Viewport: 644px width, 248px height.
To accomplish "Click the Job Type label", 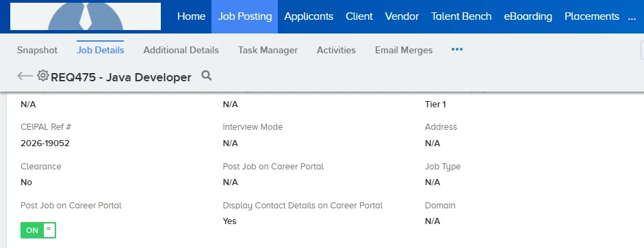I will 443,167.
